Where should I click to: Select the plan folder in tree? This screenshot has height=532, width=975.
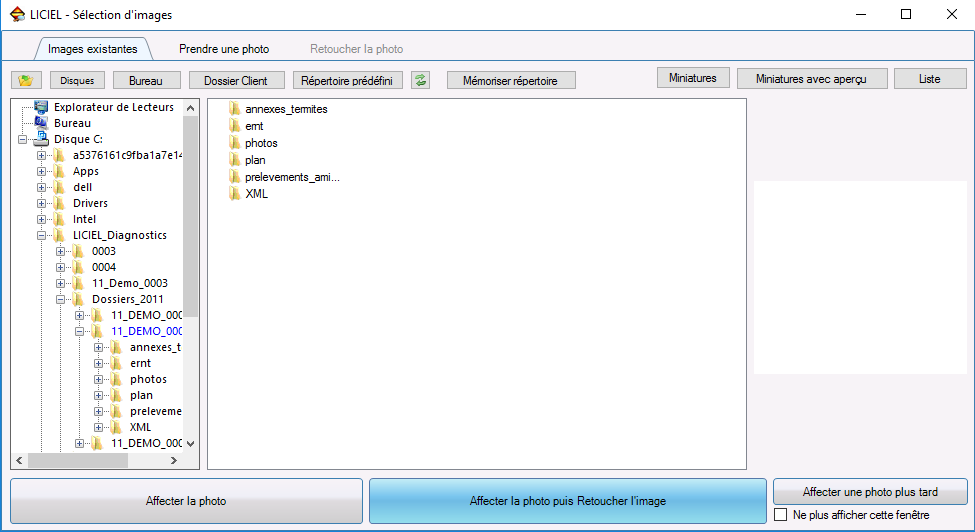(141, 395)
